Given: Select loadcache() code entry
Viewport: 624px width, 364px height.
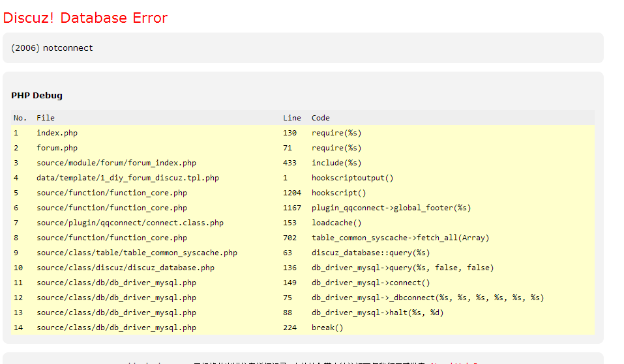Looking at the screenshot, I should (x=336, y=223).
